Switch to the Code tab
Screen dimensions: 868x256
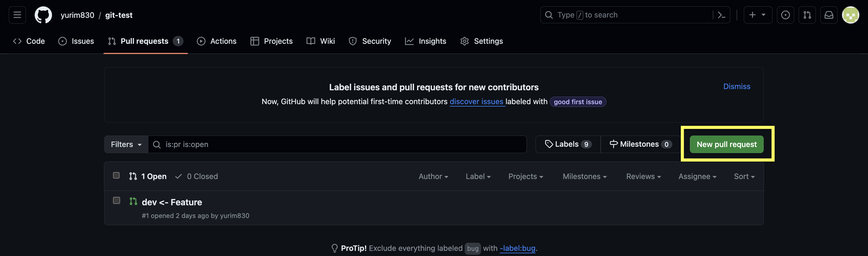tap(29, 41)
